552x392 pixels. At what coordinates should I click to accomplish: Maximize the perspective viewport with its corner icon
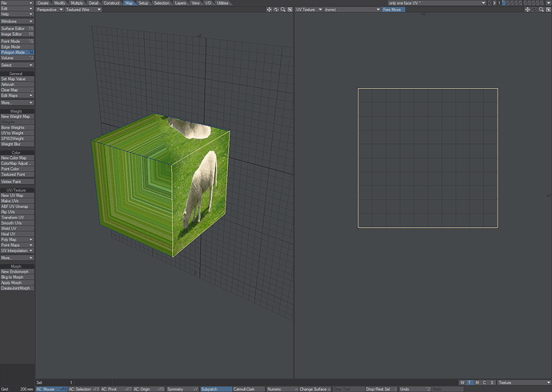pos(290,10)
